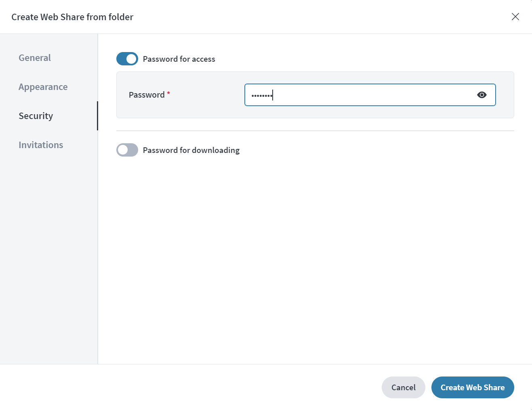Click the 'Password for access' label text

[179, 59]
